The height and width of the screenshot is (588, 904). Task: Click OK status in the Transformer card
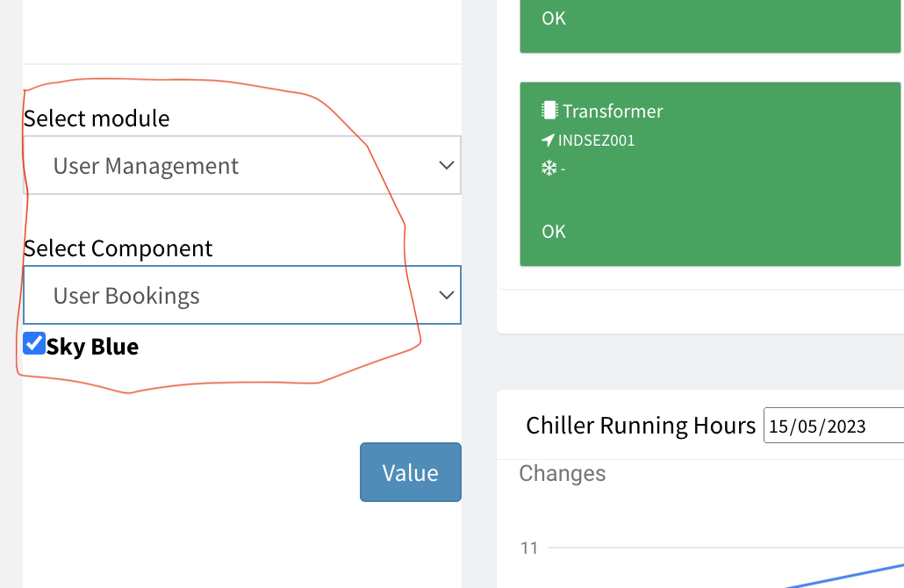554,232
